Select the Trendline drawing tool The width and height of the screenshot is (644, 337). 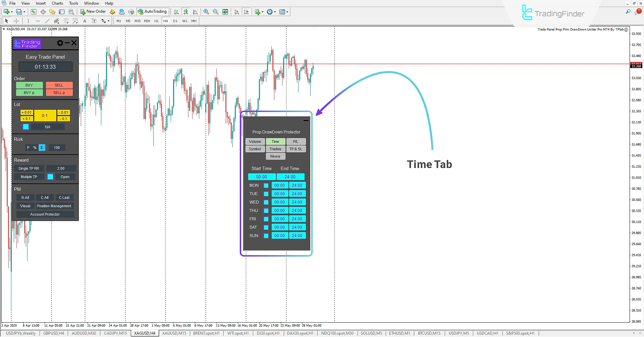coord(47,21)
